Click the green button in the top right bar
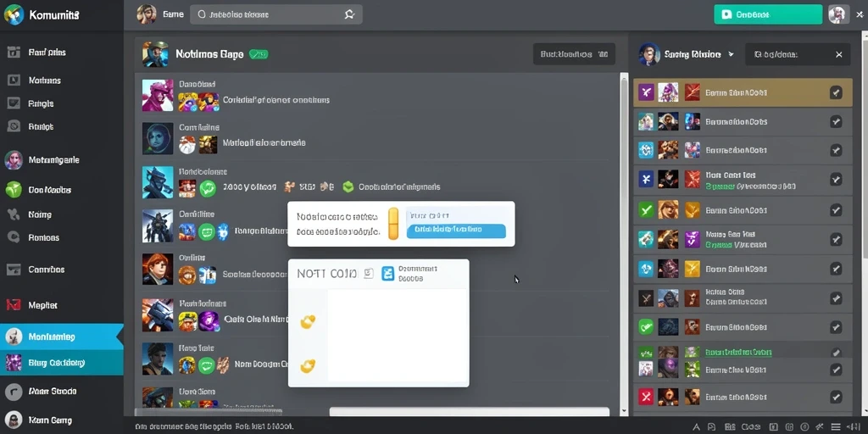The width and height of the screenshot is (868, 434). pyautogui.click(x=768, y=15)
